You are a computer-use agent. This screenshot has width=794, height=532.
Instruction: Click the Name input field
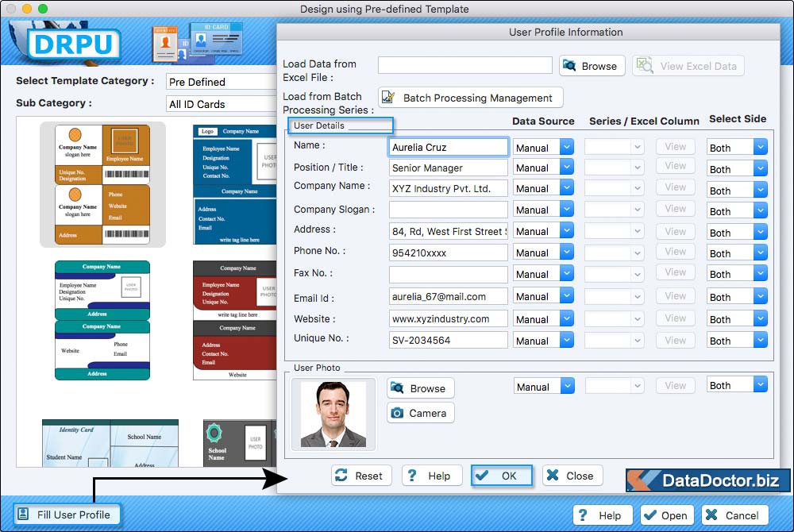(449, 148)
